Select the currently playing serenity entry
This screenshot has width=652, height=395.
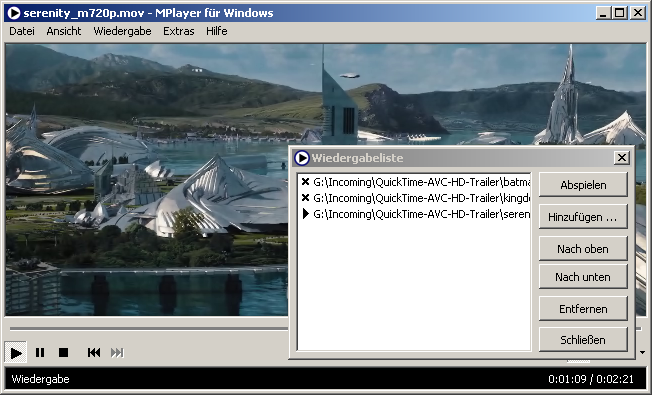click(415, 214)
